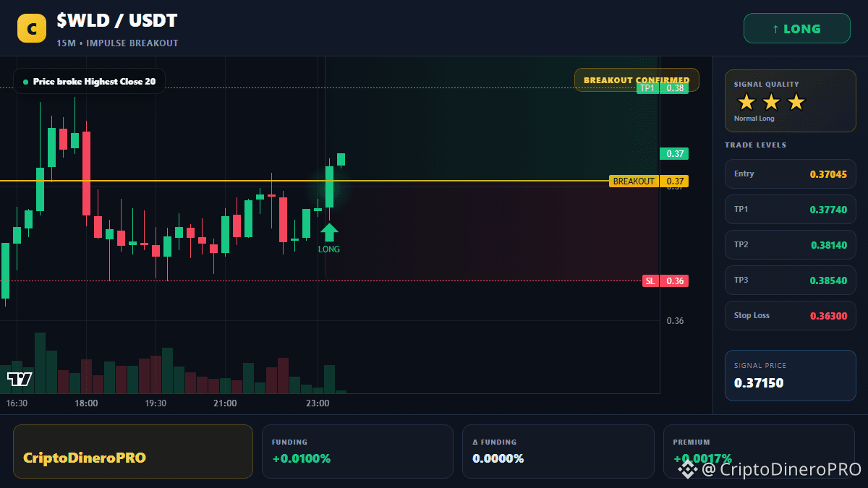This screenshot has height=488, width=868.
Task: Click the TP2 0.38140 trade level row
Action: click(x=791, y=245)
